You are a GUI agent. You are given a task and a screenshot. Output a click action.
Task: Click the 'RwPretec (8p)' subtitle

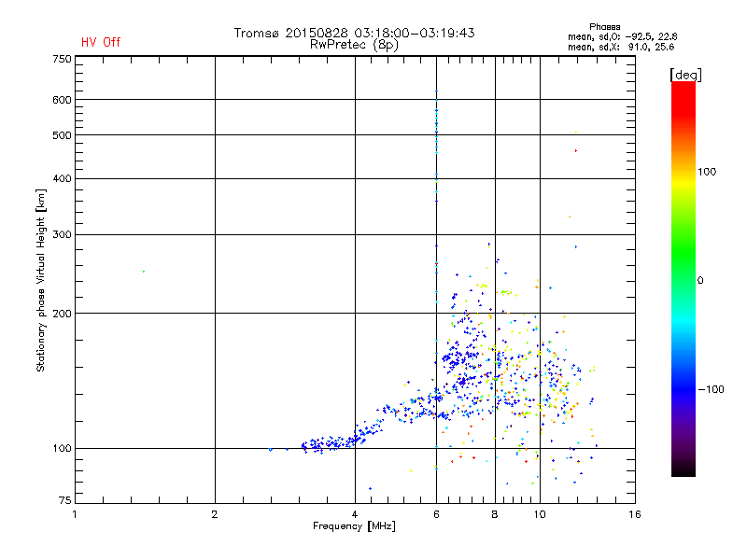(x=354, y=45)
